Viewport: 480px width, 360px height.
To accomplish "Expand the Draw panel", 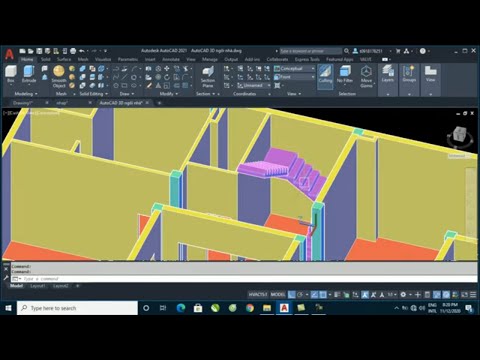I will click(127, 94).
